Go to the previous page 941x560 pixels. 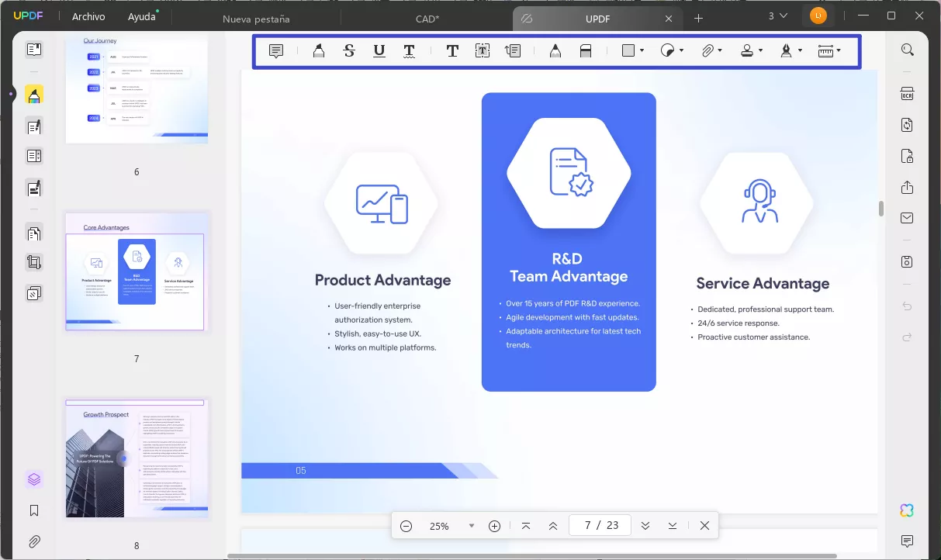click(553, 526)
